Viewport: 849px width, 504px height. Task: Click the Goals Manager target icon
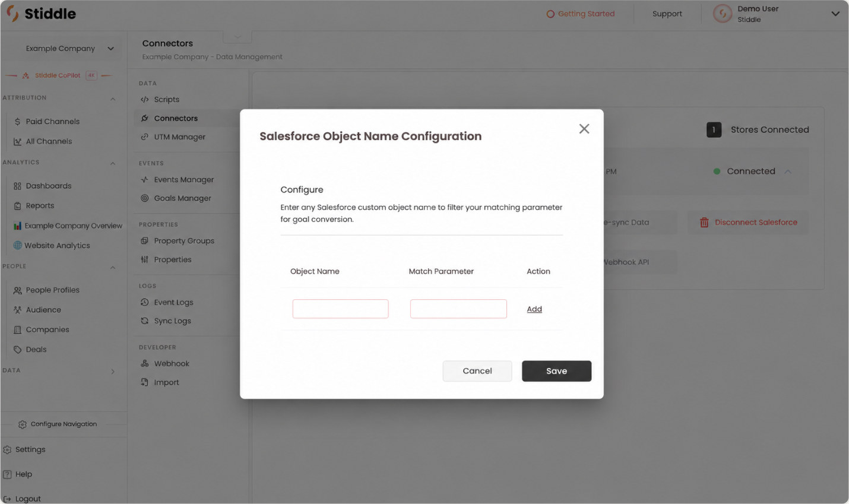(144, 198)
